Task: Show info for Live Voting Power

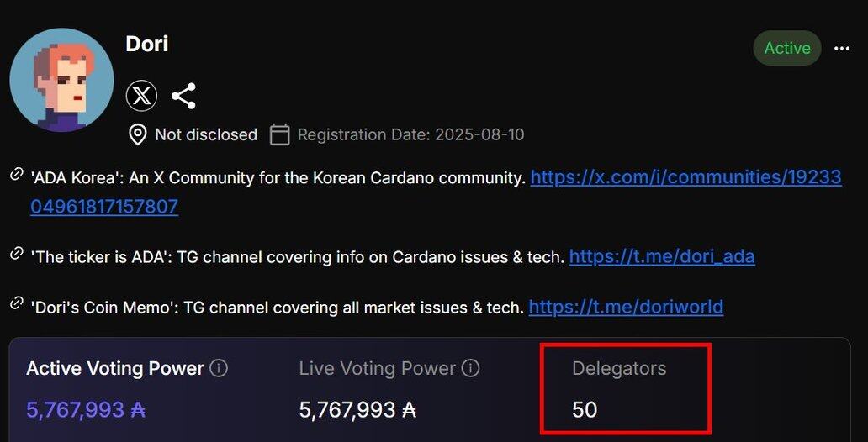Action: click(x=471, y=368)
